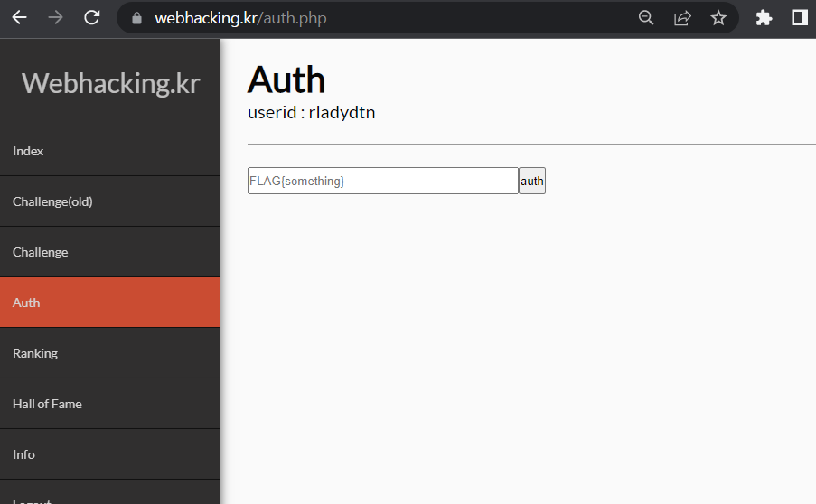The width and height of the screenshot is (816, 504).
Task: Select the webhacking.kr/auth.php address bar URL
Action: (240, 18)
